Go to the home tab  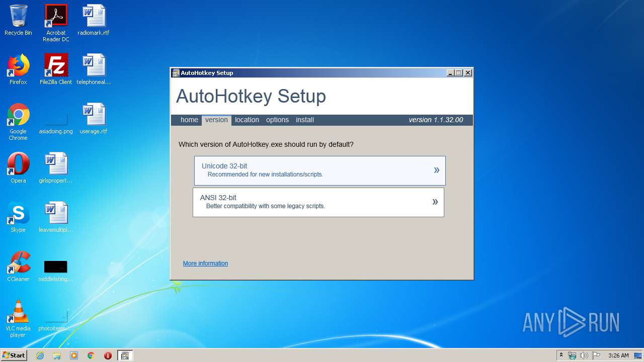[x=189, y=120]
